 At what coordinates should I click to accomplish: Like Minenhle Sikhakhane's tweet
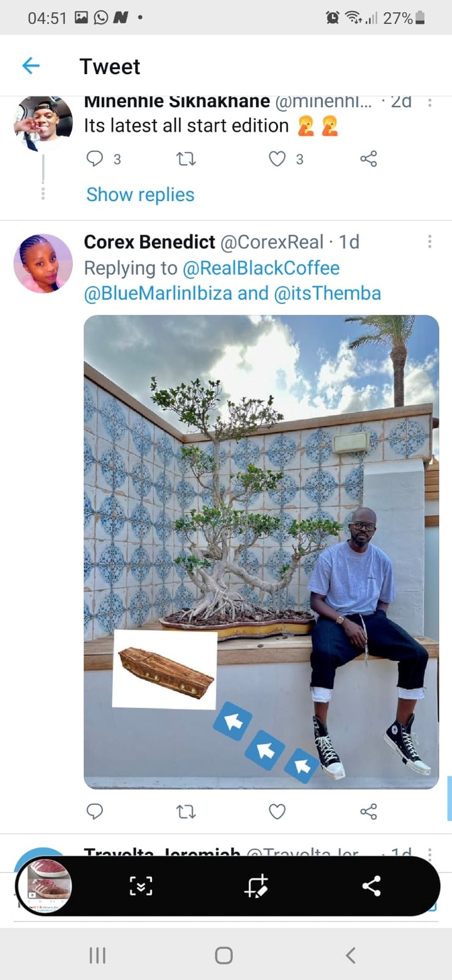[x=277, y=159]
